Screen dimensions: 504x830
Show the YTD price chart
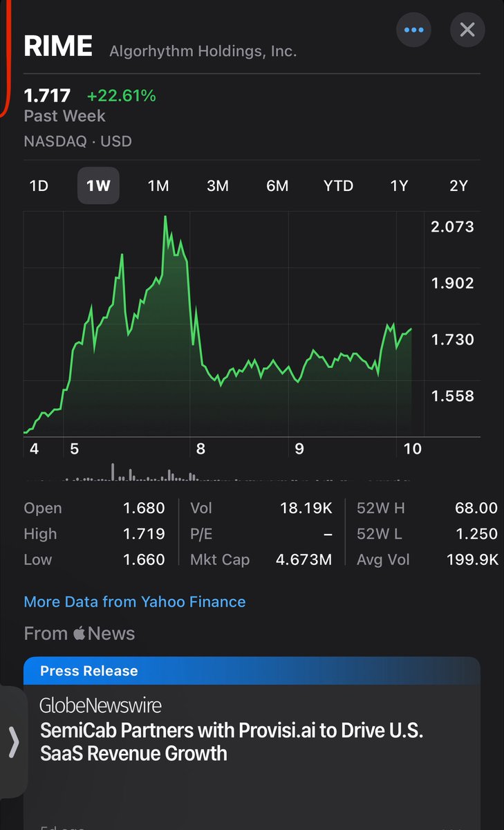point(338,186)
